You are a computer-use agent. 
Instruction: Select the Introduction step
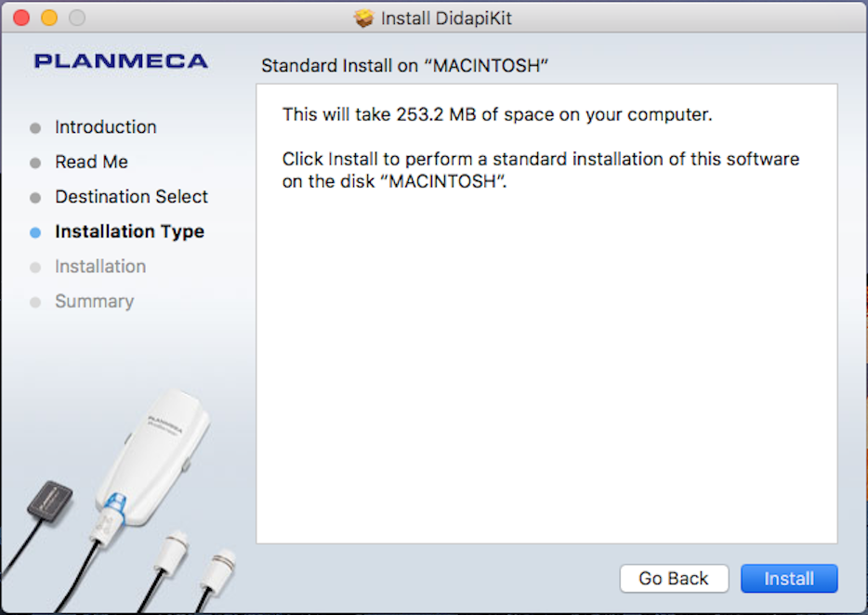click(105, 127)
